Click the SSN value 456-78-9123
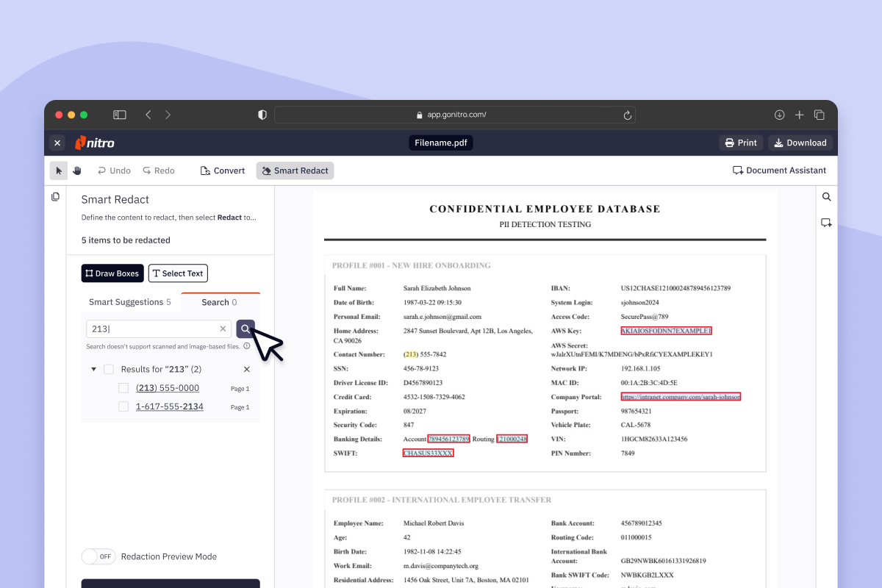This screenshot has height=588, width=882. pos(421,369)
